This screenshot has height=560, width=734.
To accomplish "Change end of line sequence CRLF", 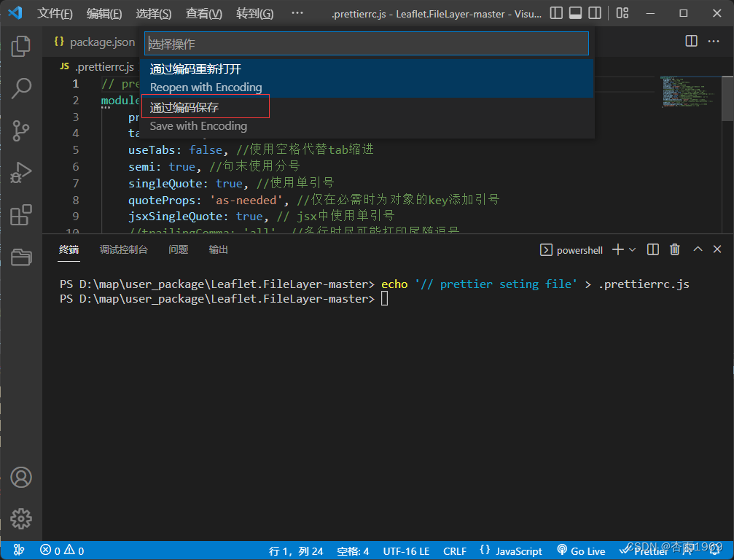I will pos(455,551).
